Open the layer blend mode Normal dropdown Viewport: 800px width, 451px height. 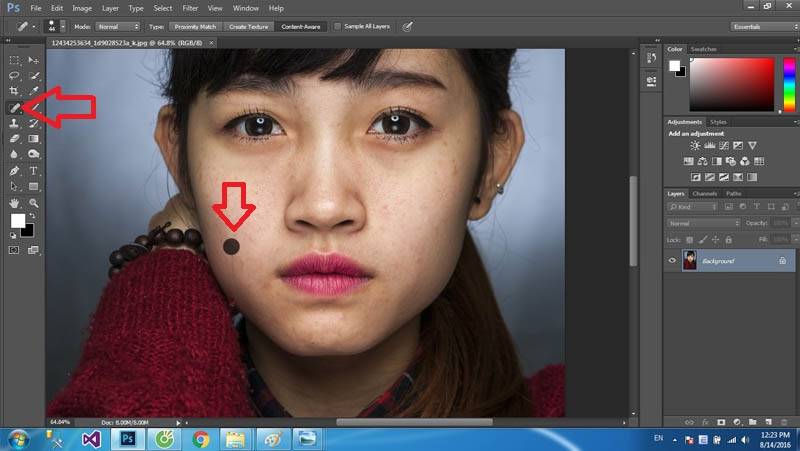(x=703, y=223)
